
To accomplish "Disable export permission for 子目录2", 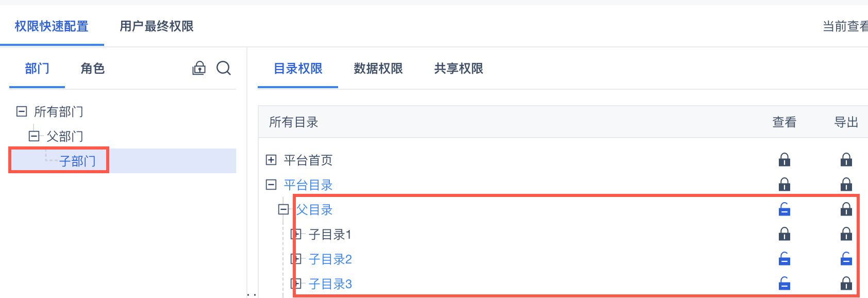I will 846,259.
